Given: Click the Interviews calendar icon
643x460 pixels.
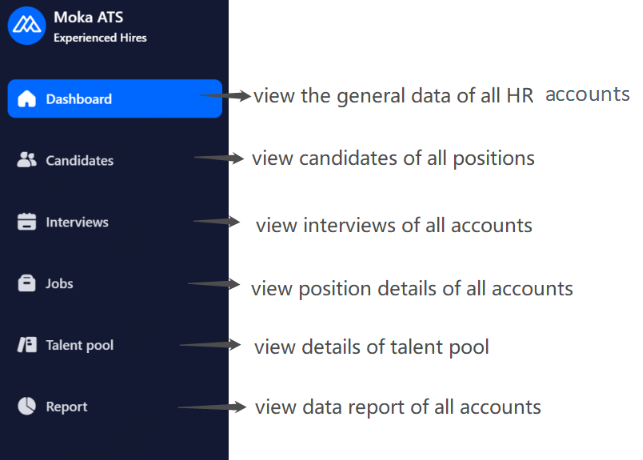Looking at the screenshot, I should point(27,222).
